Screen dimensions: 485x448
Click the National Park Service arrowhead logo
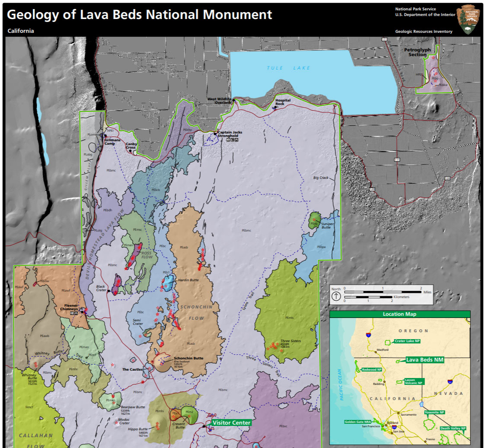click(x=469, y=19)
